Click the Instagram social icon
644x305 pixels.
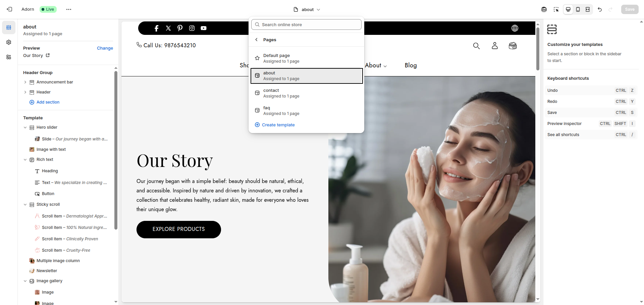[192, 28]
